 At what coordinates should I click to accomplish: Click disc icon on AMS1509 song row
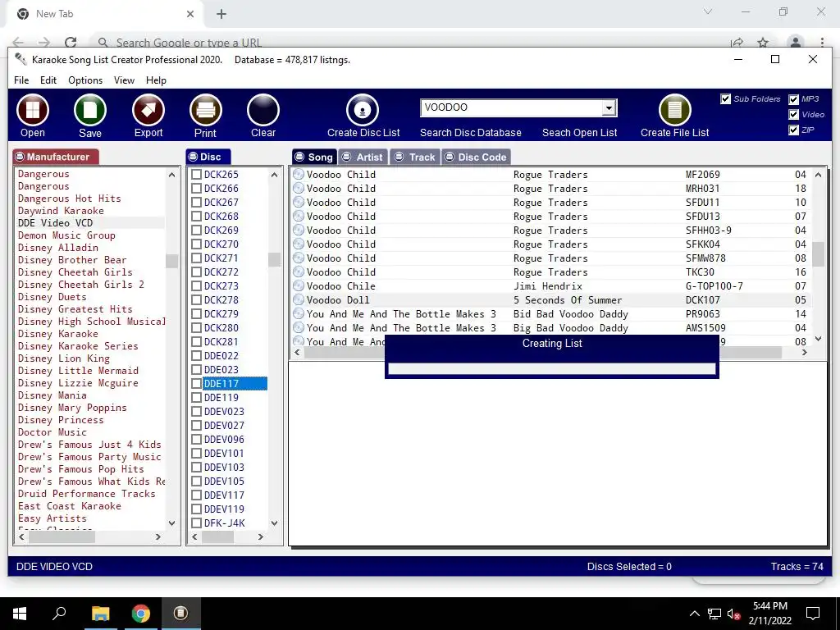tap(299, 328)
